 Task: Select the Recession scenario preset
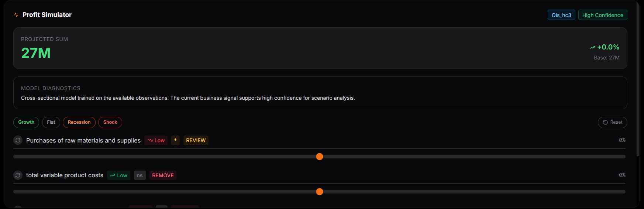click(79, 122)
